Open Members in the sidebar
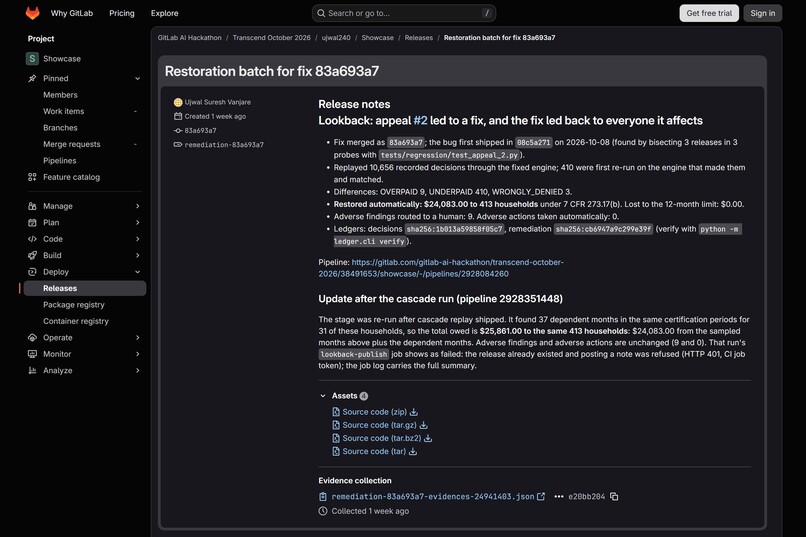806x537 pixels. coord(60,95)
